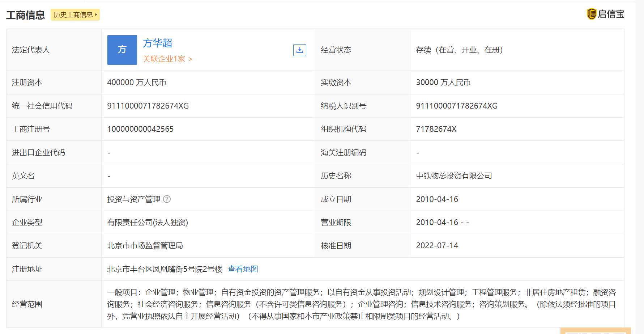Click the help icon next to 投资与资产管理
The image size is (644, 334).
167,199
